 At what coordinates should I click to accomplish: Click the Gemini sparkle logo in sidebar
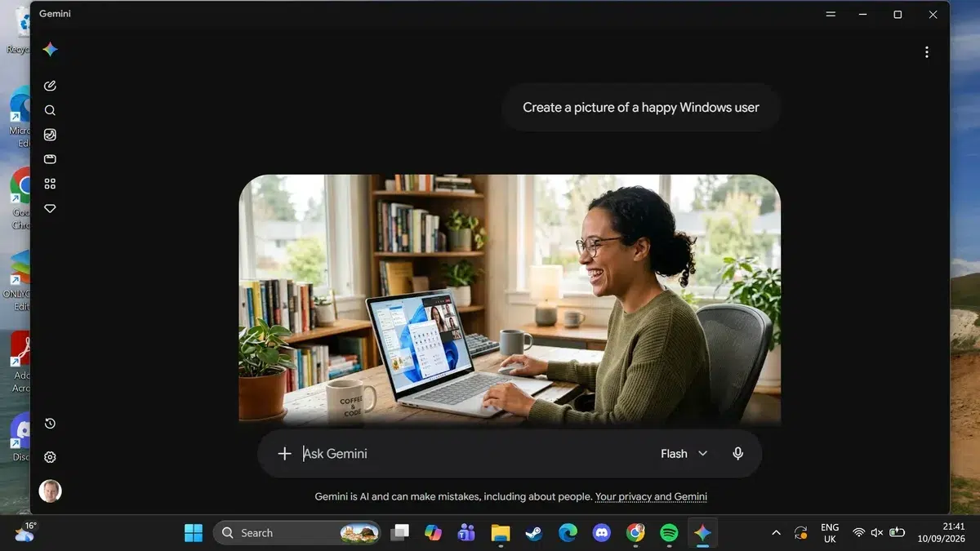(x=50, y=50)
